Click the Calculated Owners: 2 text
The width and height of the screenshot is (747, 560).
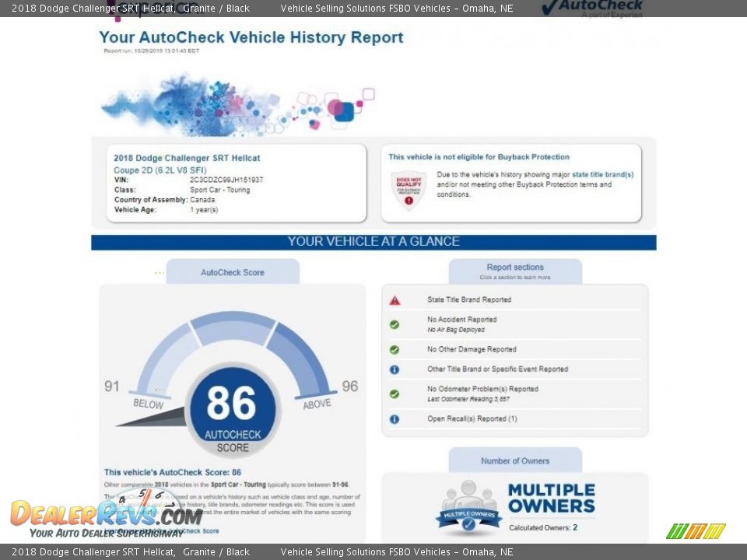click(543, 527)
